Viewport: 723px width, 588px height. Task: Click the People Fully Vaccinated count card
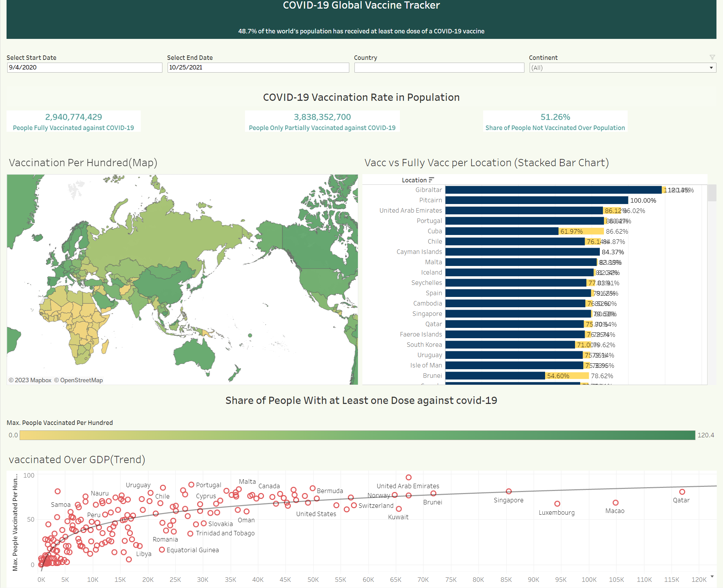pyautogui.click(x=74, y=121)
